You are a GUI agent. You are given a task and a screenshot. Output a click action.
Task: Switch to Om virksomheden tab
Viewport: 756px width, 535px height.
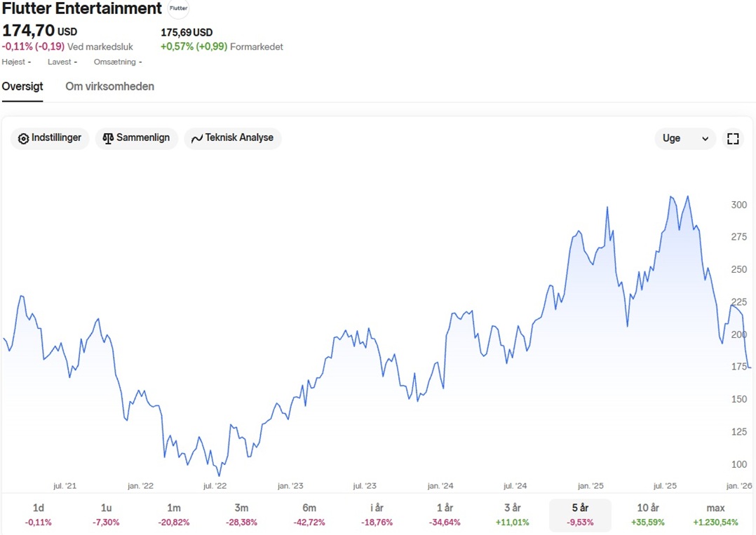pyautogui.click(x=109, y=87)
